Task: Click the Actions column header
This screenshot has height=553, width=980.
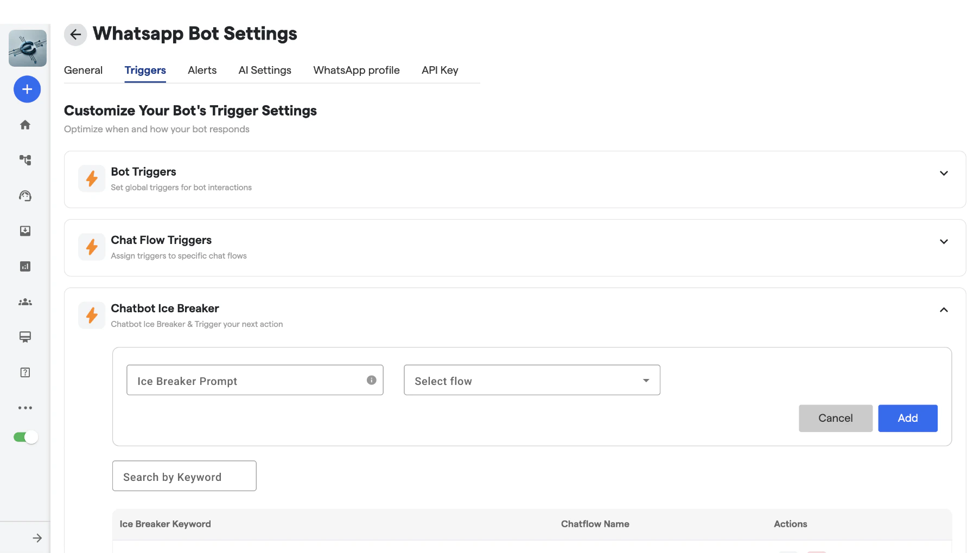Action: tap(791, 524)
